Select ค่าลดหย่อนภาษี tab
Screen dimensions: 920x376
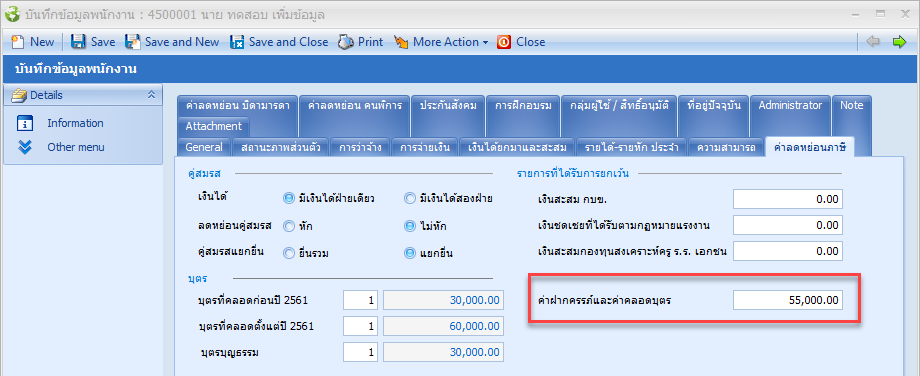tap(810, 147)
